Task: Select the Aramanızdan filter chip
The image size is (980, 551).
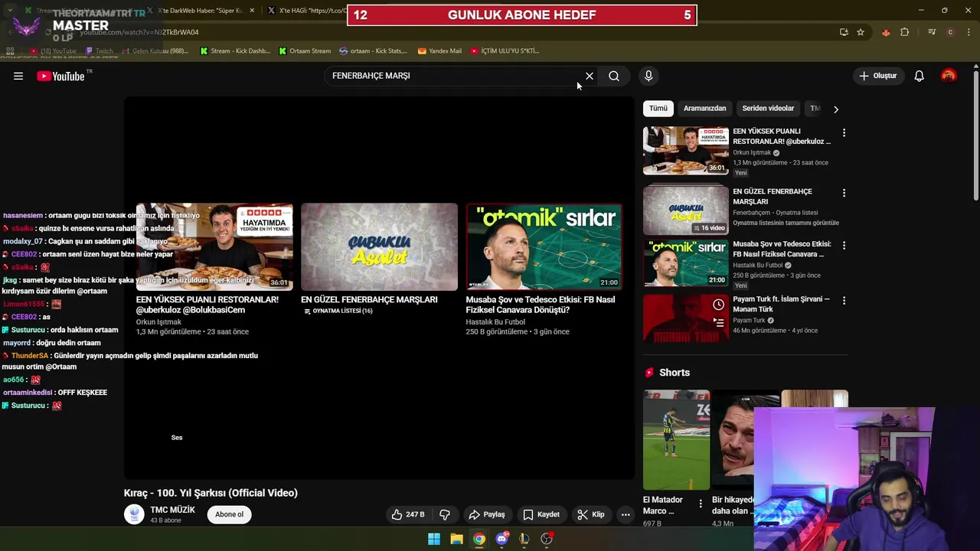Action: 704,109
